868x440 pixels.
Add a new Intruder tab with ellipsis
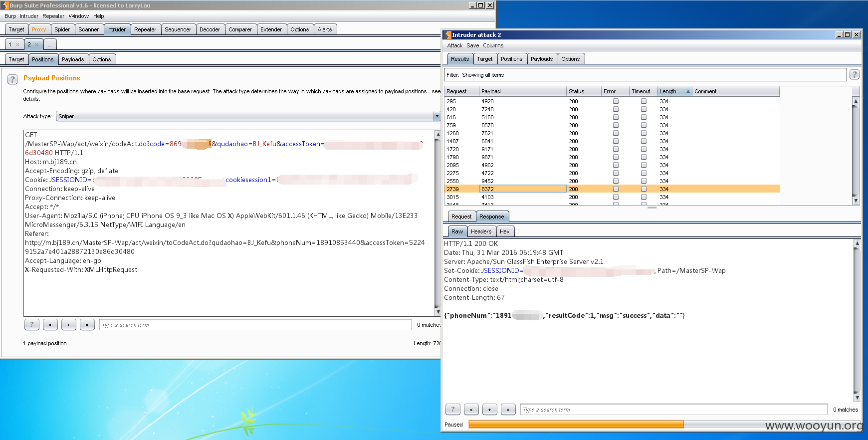tap(50, 44)
